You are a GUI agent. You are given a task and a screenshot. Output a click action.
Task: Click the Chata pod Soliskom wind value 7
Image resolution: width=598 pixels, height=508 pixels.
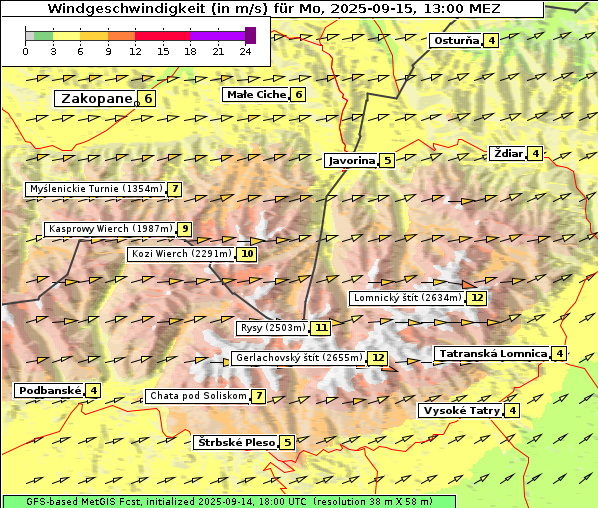(259, 396)
